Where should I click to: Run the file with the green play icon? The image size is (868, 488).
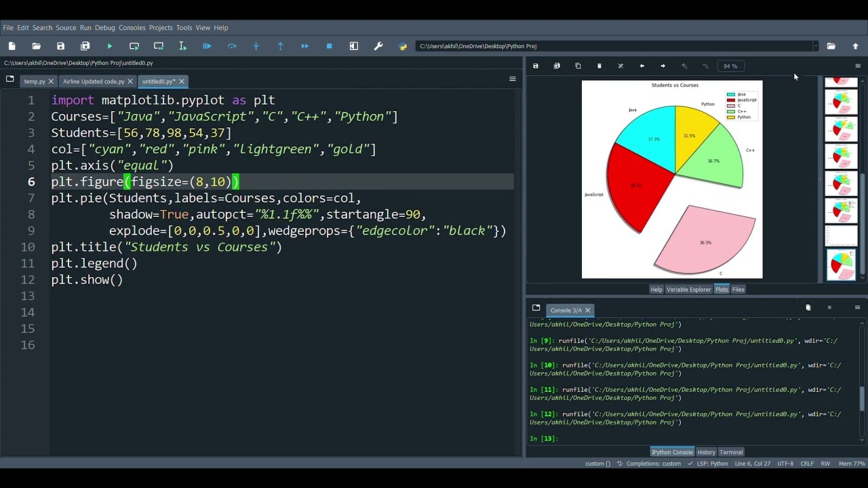109,46
